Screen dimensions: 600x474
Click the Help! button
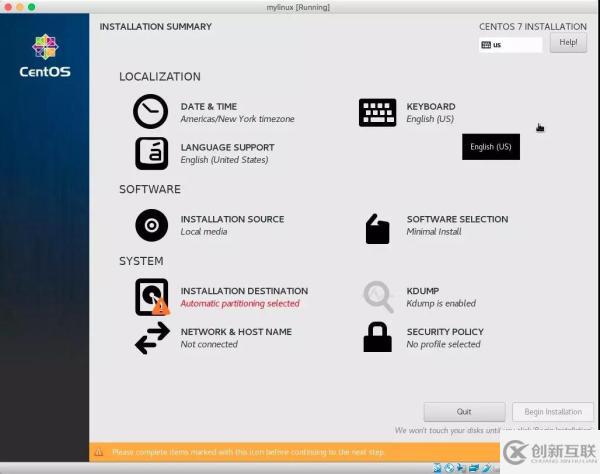click(x=568, y=42)
